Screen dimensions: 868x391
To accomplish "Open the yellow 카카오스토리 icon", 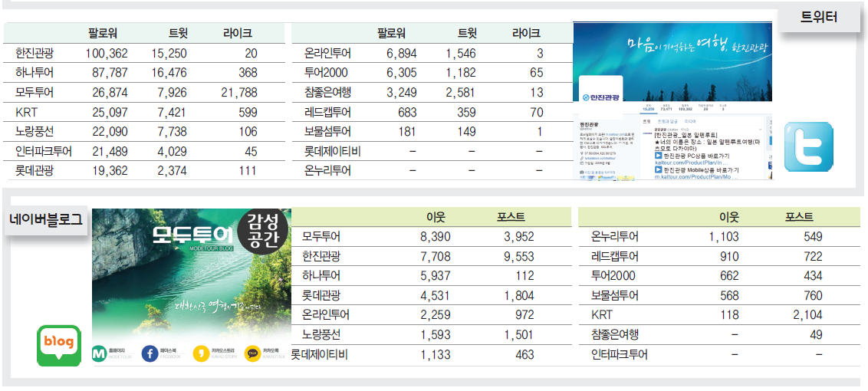I will 201,354.
